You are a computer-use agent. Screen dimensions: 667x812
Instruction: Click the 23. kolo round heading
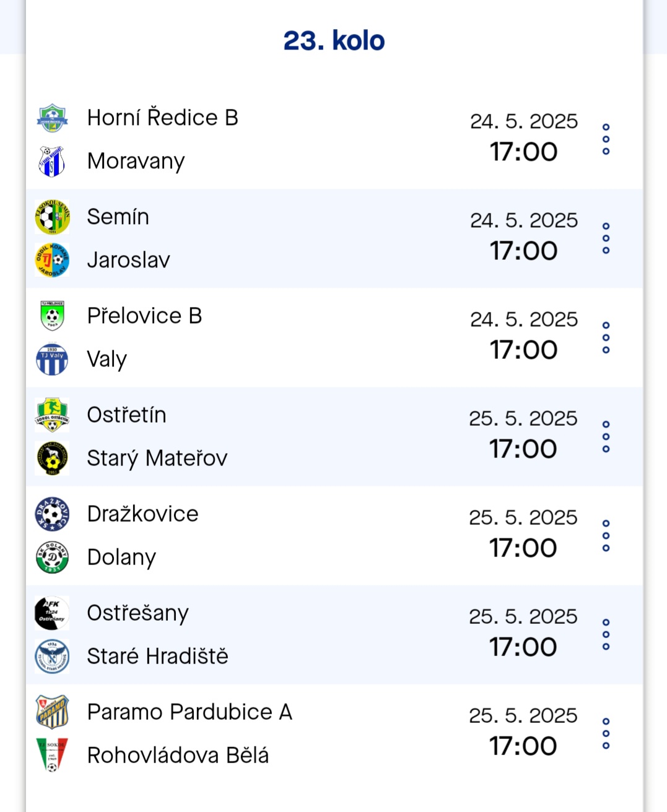[334, 41]
